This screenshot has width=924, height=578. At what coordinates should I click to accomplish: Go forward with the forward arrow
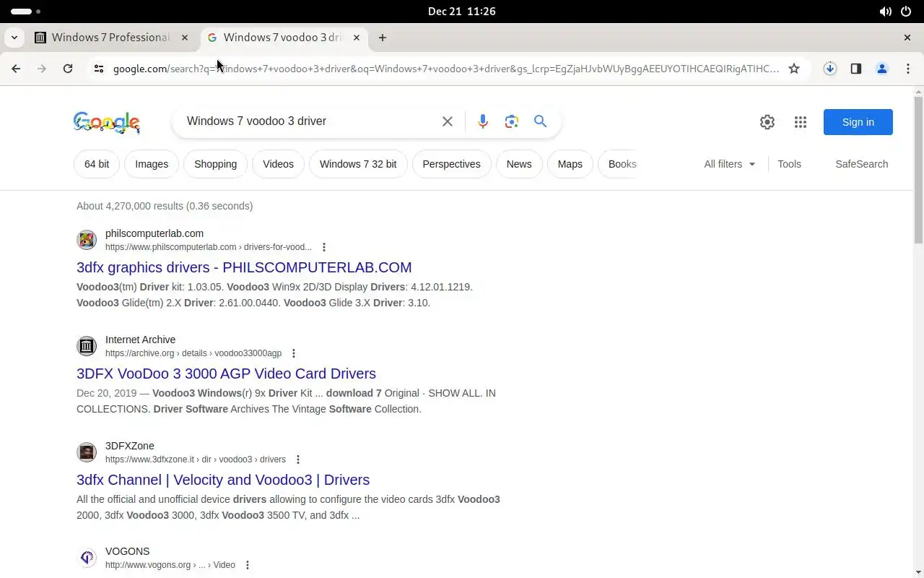[x=42, y=69]
